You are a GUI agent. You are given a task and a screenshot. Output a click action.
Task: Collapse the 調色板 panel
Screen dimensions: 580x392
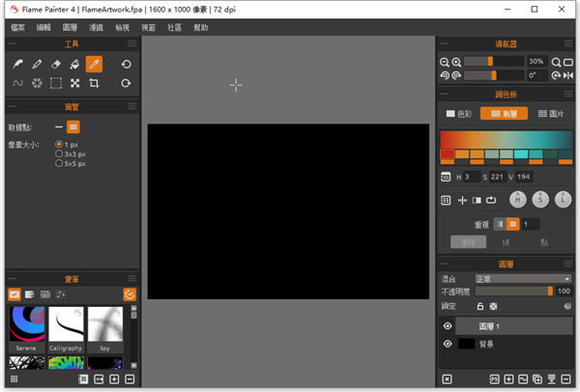(446, 95)
